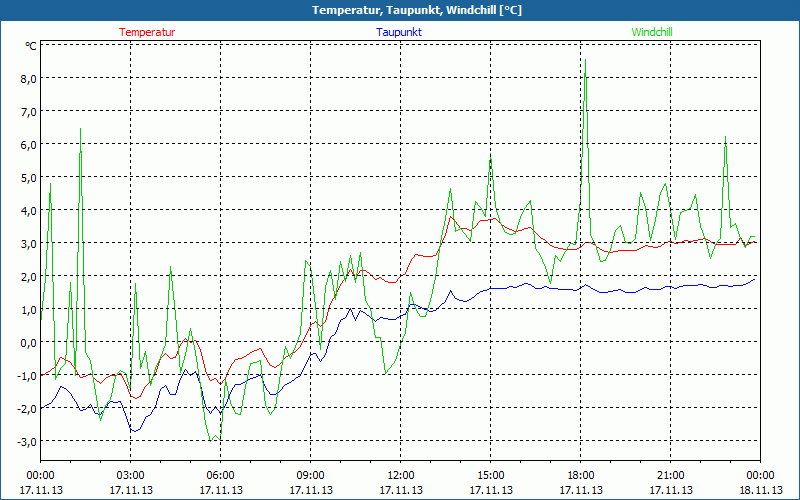
Task: Click the 5,0 y-axis value
Action: click(x=29, y=178)
